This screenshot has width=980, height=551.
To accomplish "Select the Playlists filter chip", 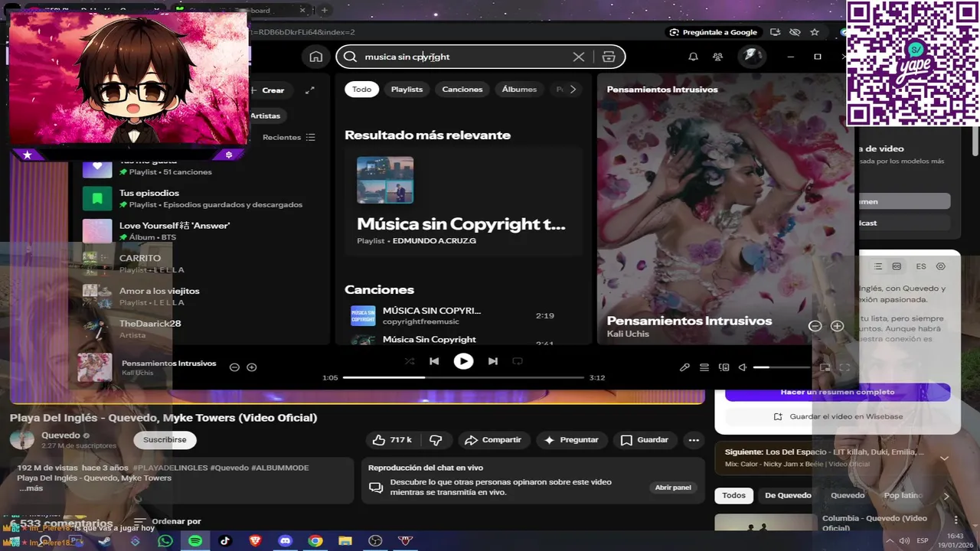I will pyautogui.click(x=407, y=90).
